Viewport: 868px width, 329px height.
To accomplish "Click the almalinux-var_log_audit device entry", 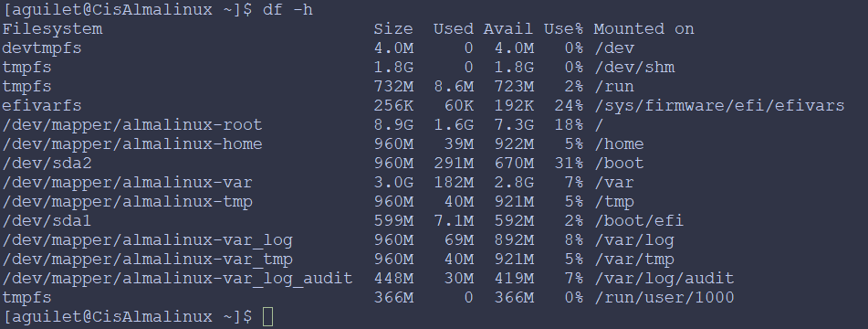I will click(177, 278).
